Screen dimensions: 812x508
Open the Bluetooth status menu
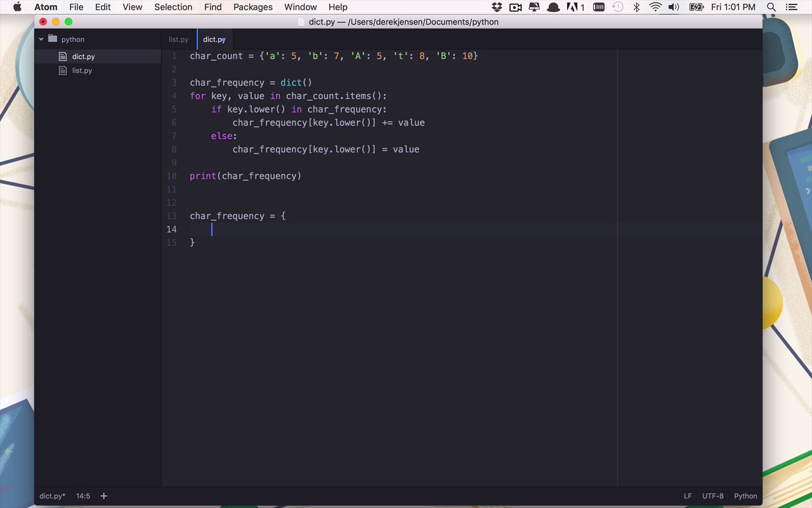click(636, 7)
